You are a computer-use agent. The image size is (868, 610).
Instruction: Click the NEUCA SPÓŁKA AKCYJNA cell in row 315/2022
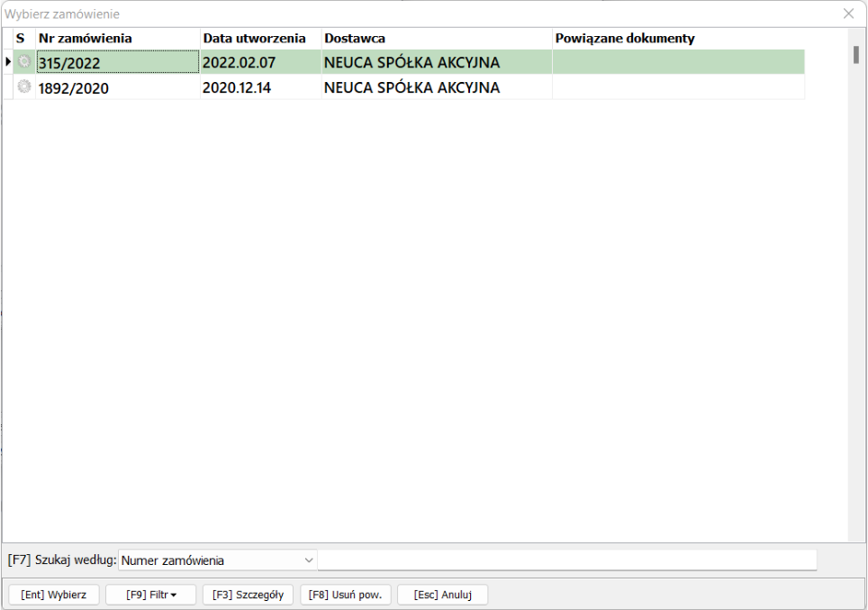[437, 62]
